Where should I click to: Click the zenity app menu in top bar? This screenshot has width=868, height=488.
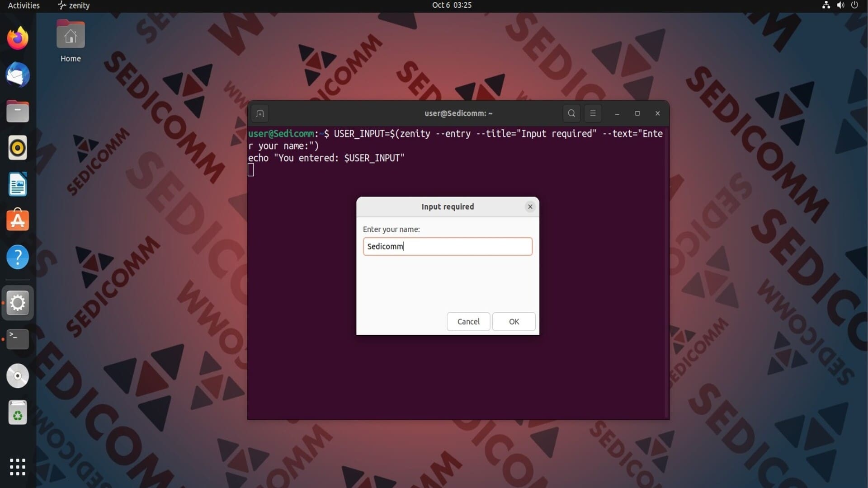coord(74,5)
